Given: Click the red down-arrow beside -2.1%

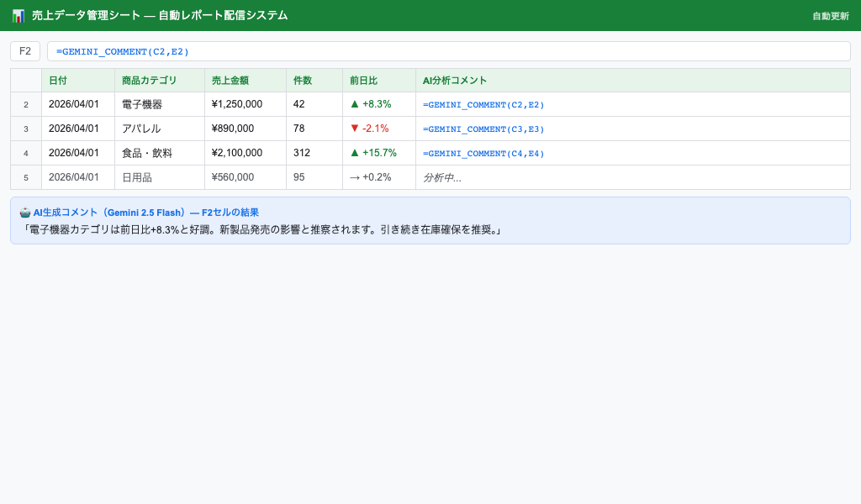Looking at the screenshot, I should click(354, 129).
